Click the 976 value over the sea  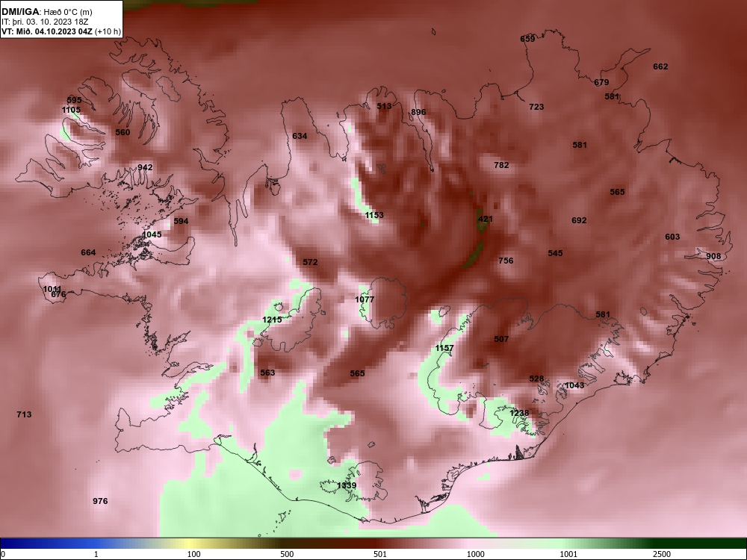[100, 502]
